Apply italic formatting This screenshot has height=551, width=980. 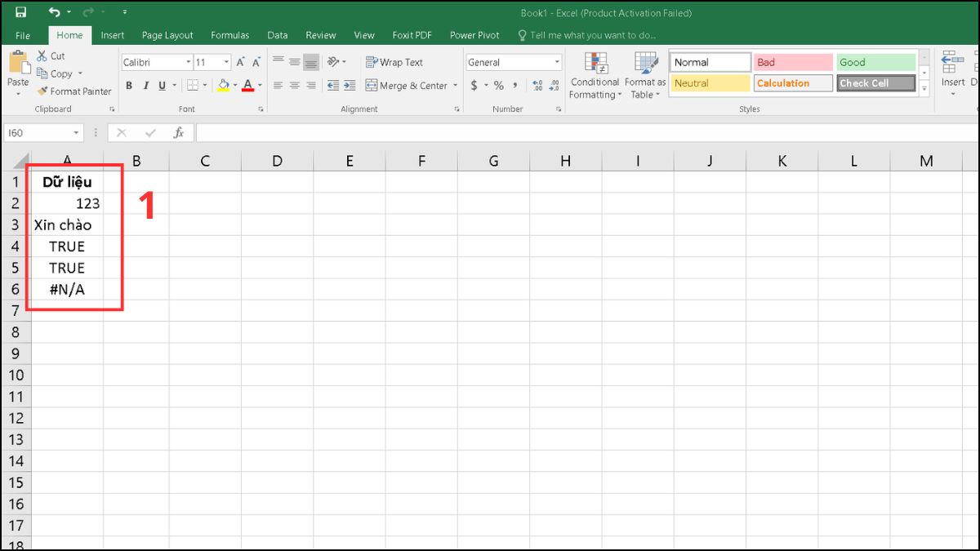[x=146, y=84]
